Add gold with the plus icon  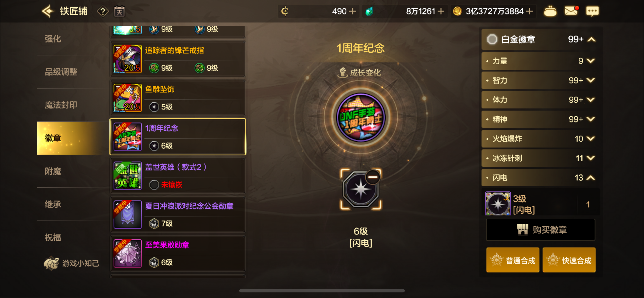click(x=529, y=11)
